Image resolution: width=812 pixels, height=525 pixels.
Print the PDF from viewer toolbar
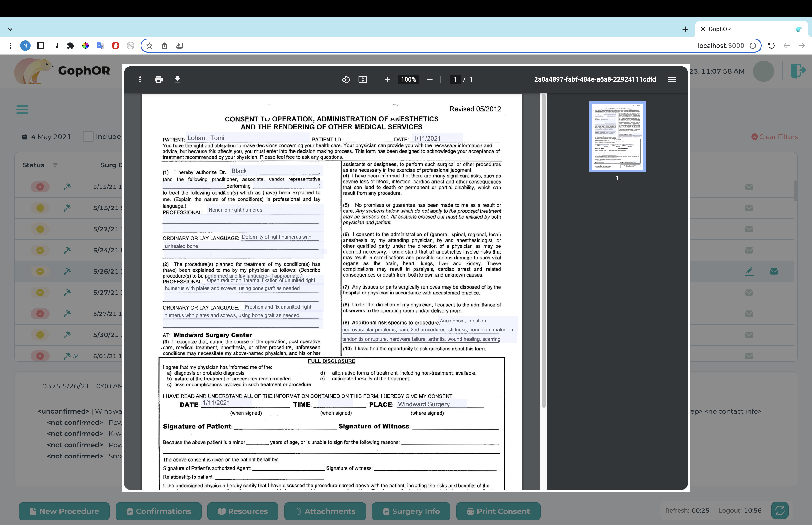[x=158, y=79]
